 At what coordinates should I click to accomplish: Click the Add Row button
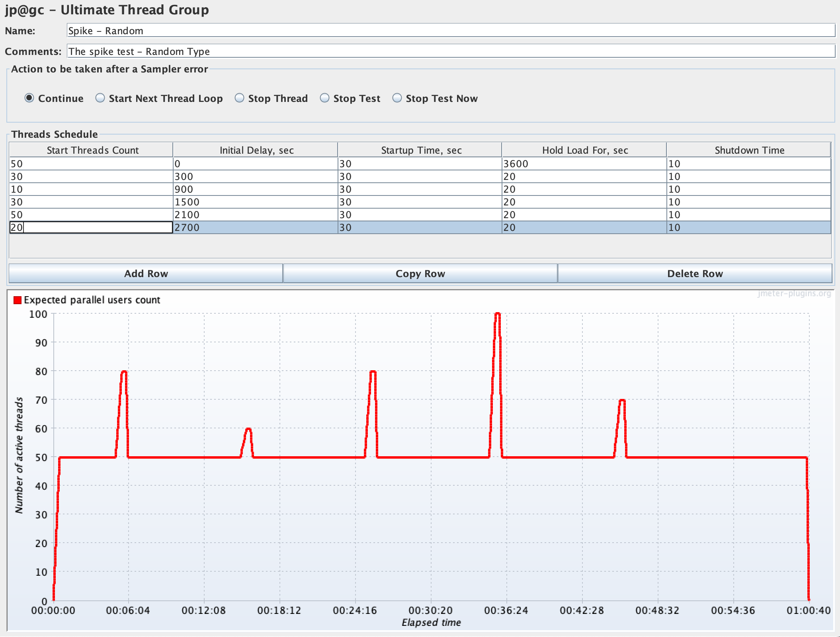(x=146, y=274)
